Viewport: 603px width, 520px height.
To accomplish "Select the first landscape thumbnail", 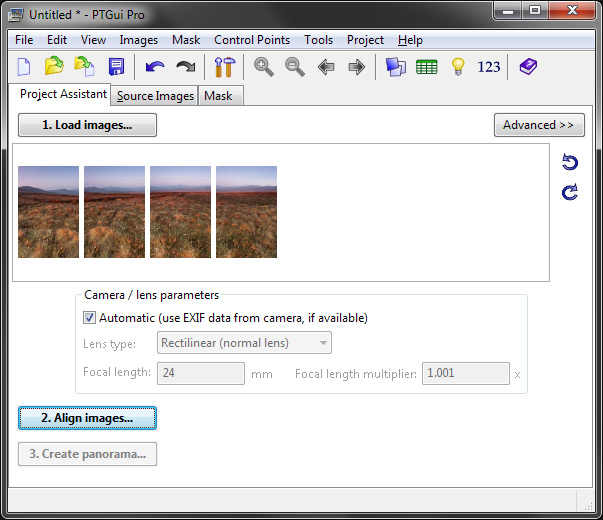I will (x=48, y=212).
